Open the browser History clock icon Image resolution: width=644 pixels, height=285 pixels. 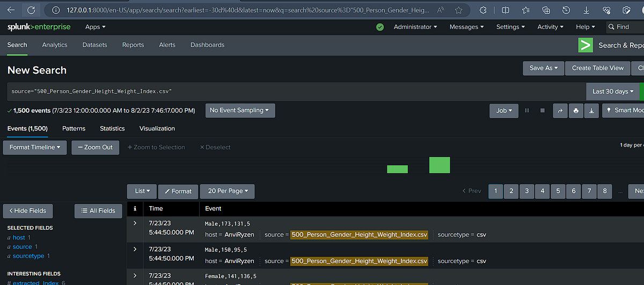click(566, 10)
